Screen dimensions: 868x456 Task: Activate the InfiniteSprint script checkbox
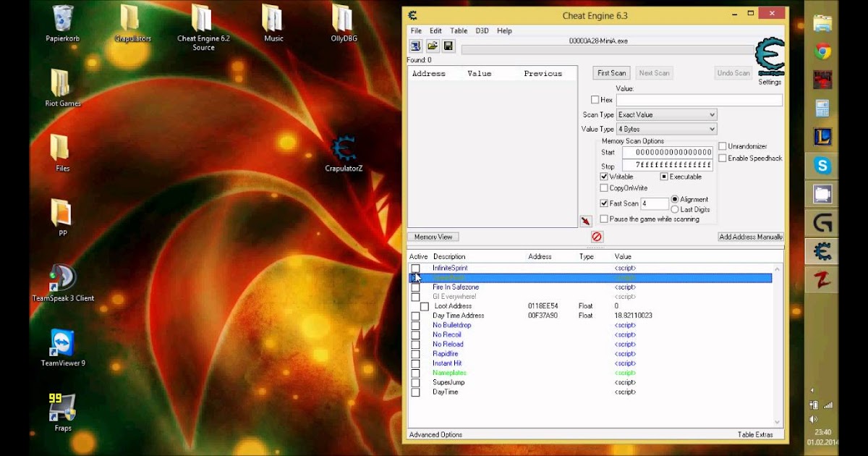(415, 268)
